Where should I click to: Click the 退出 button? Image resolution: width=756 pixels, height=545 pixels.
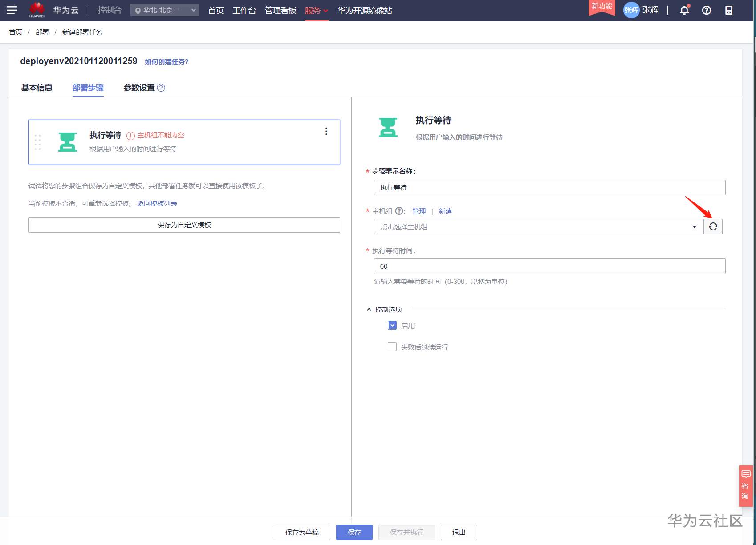(459, 532)
